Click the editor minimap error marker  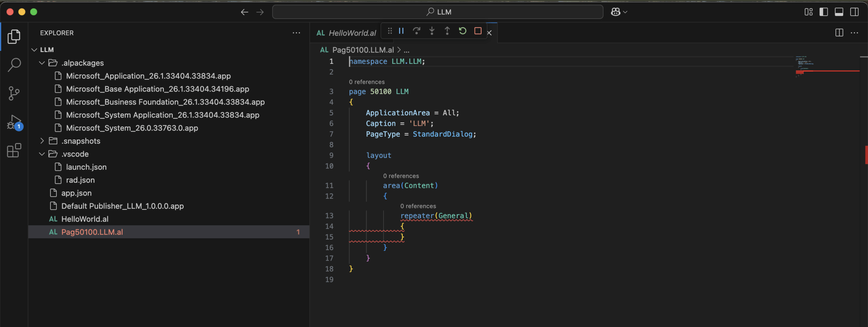coord(800,72)
